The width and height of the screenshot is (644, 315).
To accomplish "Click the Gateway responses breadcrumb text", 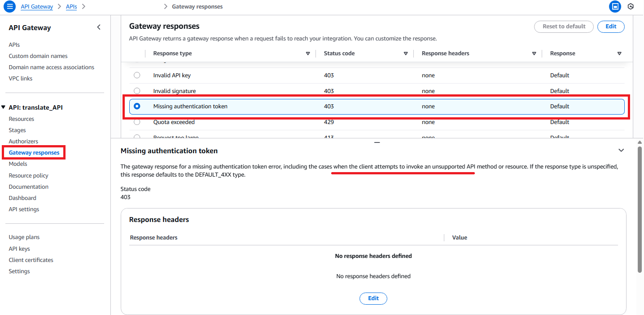I will click(x=197, y=6).
